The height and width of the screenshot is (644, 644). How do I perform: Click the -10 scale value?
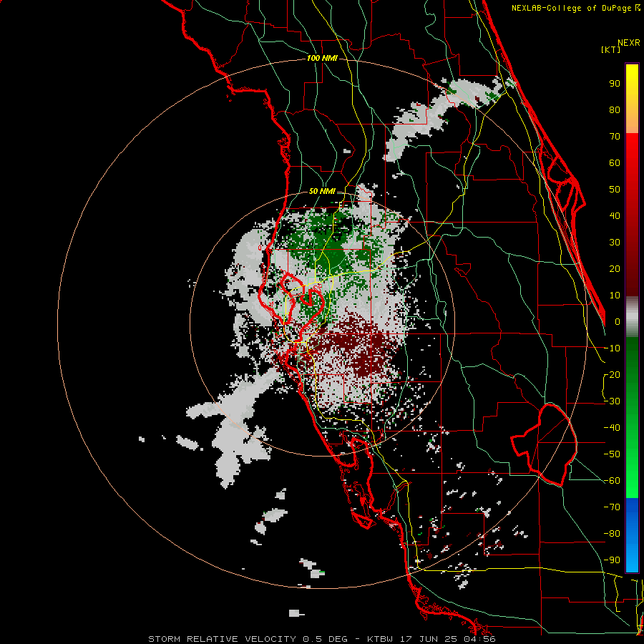(612, 348)
